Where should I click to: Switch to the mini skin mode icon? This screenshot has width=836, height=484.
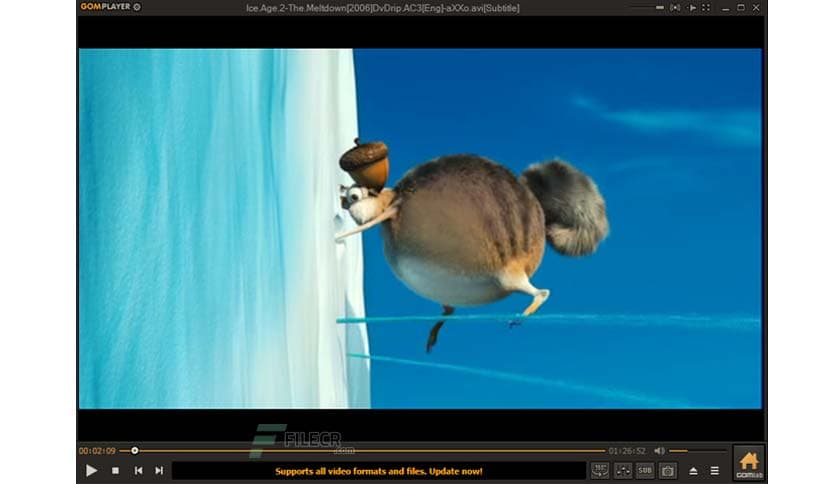point(660,7)
